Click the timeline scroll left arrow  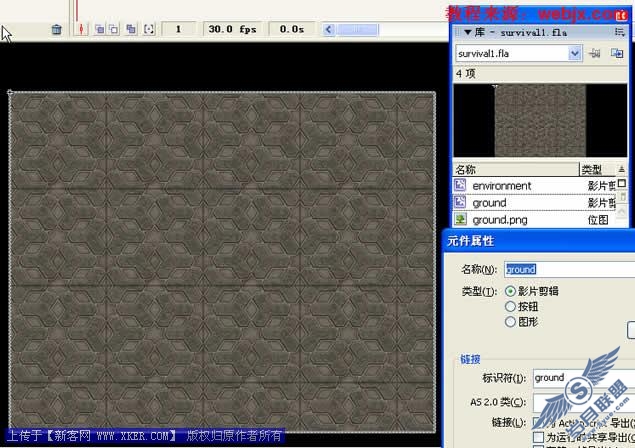pos(328,30)
